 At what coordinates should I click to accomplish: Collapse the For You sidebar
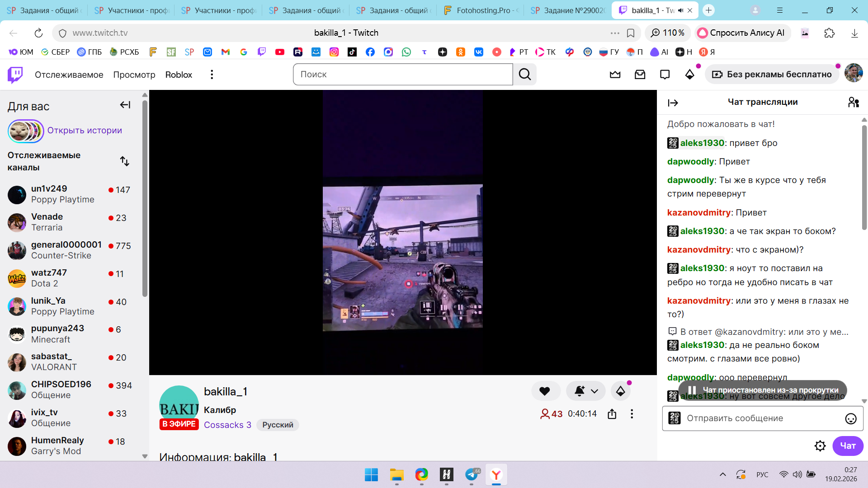pyautogui.click(x=125, y=105)
